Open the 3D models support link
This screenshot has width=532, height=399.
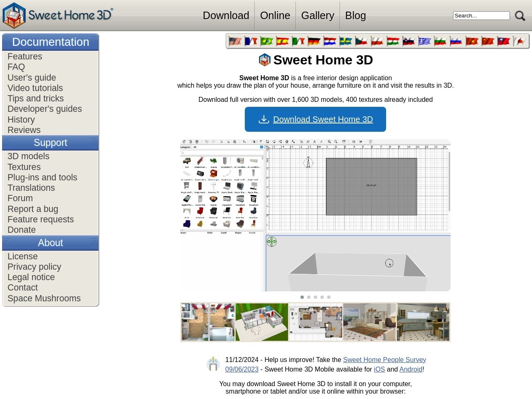pyautogui.click(x=28, y=156)
